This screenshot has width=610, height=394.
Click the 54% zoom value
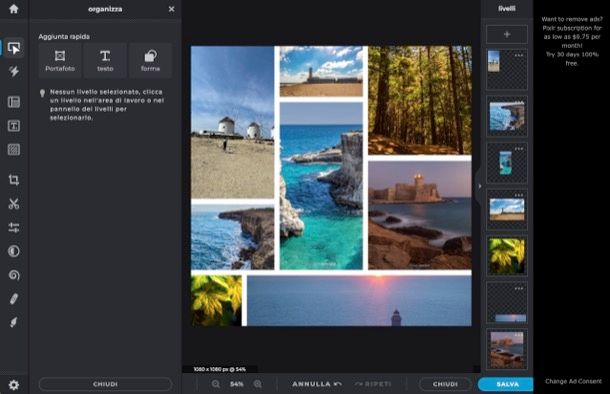tap(237, 384)
